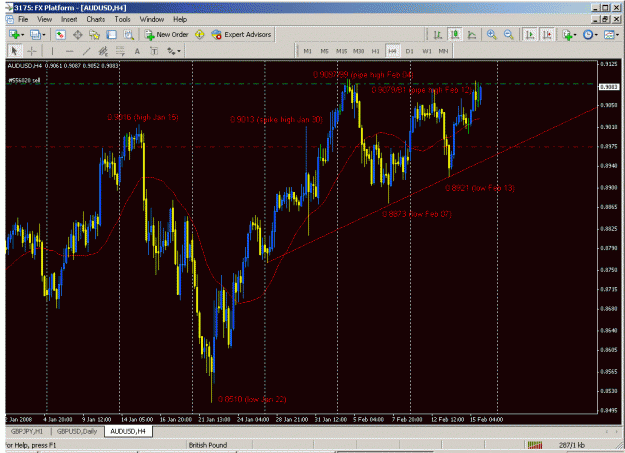Expand the Templates dropdown arrow
Screen dimensions: 625x453
pyautogui.click(x=617, y=35)
